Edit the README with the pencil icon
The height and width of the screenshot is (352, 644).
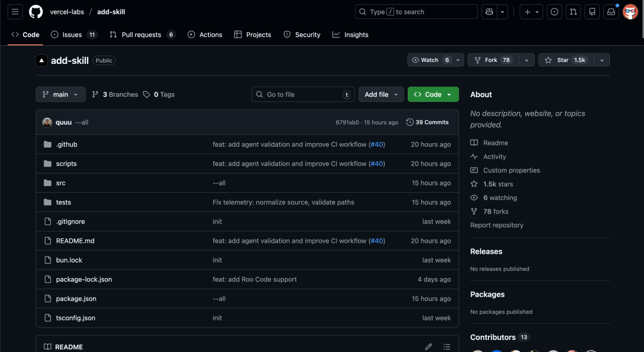(x=428, y=346)
